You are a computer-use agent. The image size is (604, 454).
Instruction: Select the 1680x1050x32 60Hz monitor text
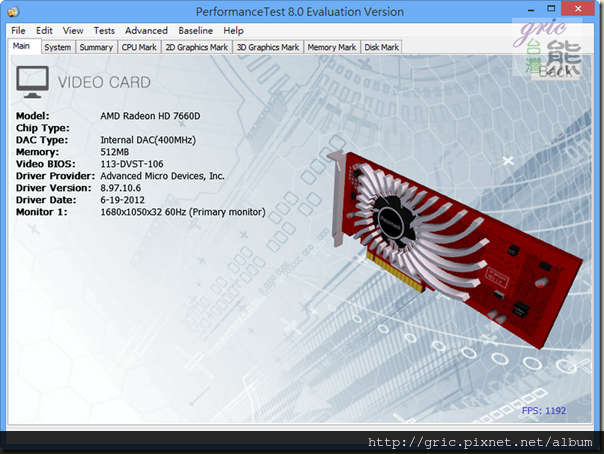point(183,212)
